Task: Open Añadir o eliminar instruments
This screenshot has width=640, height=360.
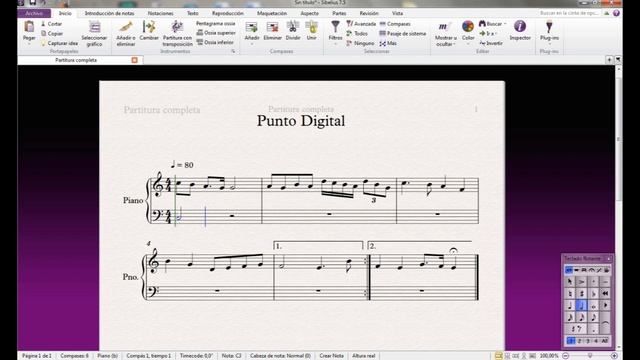Action: point(126,33)
